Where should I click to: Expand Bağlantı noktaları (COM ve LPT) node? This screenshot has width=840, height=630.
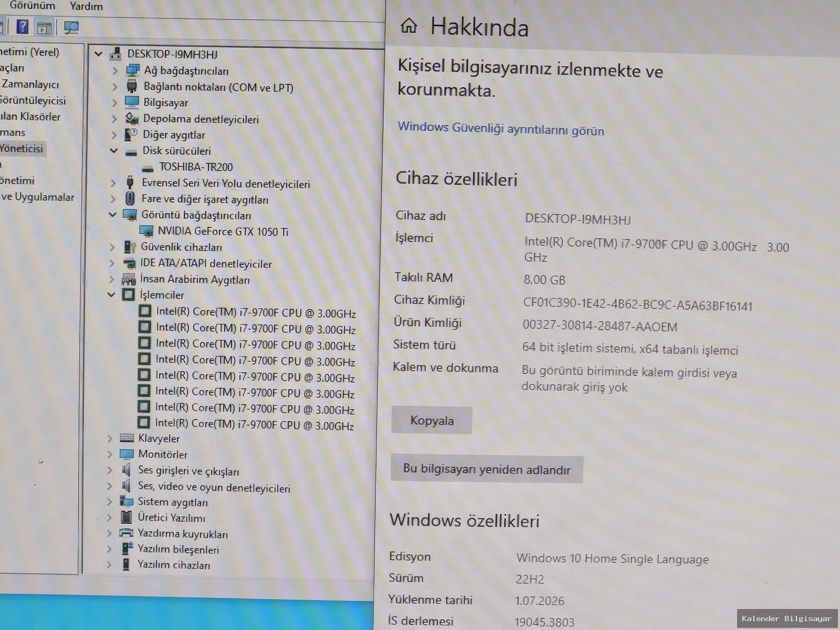[115, 87]
